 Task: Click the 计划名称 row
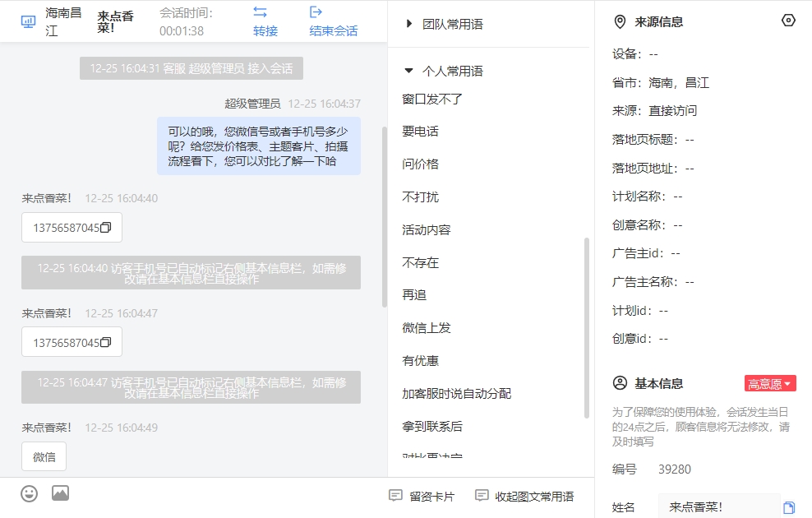[x=648, y=197]
